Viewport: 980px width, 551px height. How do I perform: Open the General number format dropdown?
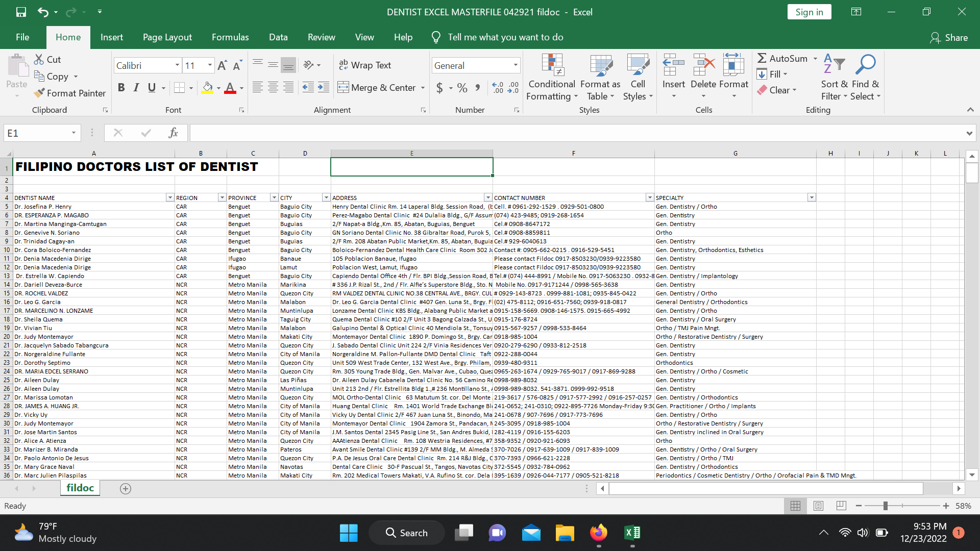[x=516, y=65]
